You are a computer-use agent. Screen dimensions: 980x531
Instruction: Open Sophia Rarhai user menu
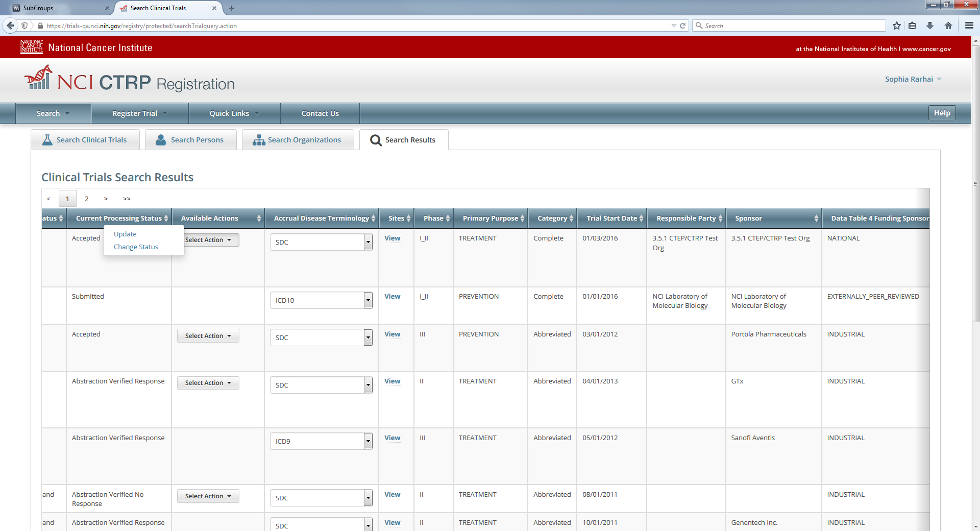[x=913, y=79]
